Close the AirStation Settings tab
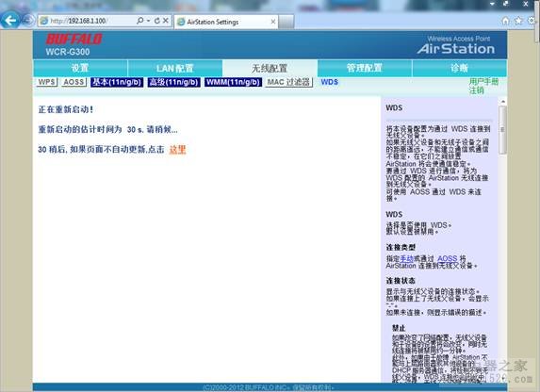540x392 pixels. (x=272, y=22)
